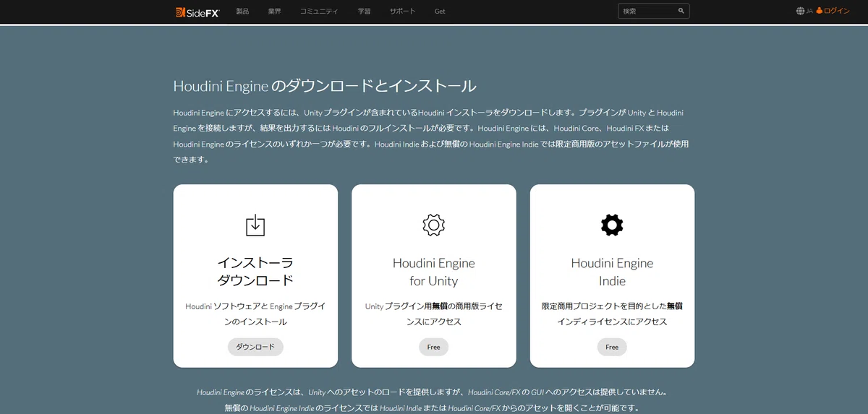Click the page heading Houdini Engine のダウンロードとインストール
The width and height of the screenshot is (868, 414).
tap(325, 86)
